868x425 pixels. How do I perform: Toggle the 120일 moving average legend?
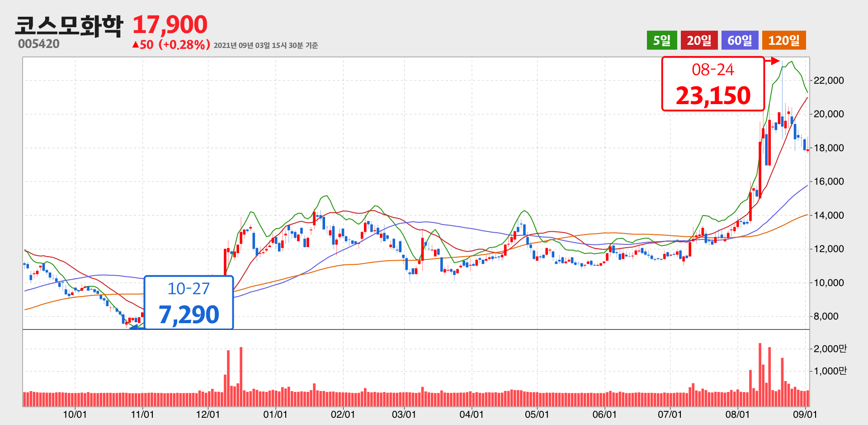pos(784,40)
